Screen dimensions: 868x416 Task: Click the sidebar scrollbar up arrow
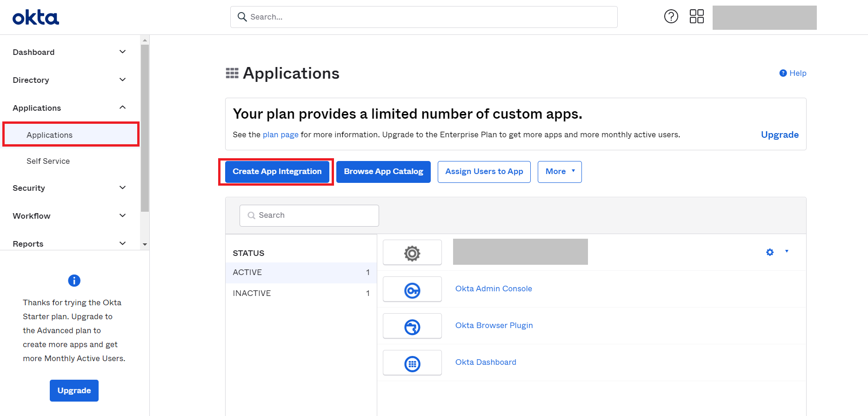(x=145, y=40)
